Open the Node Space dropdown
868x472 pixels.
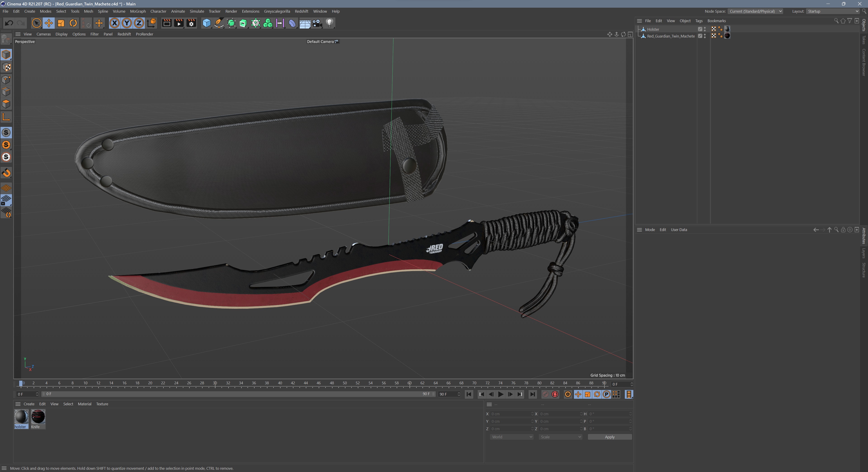755,11
